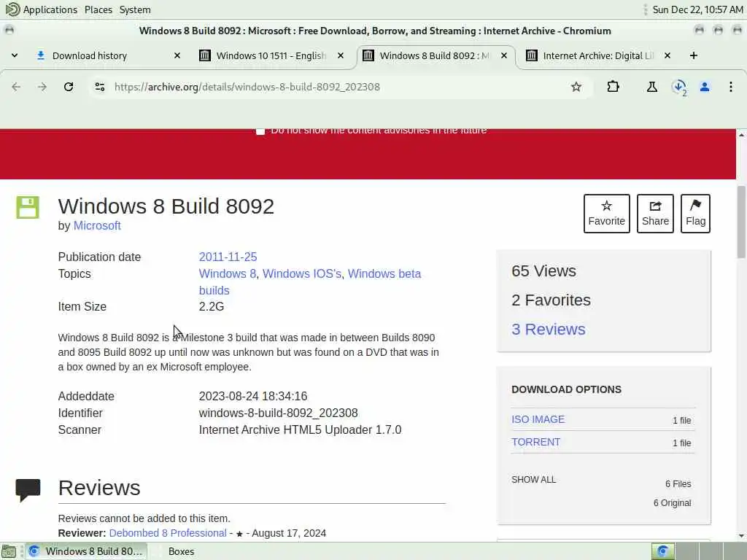Bookmark this page with the star icon
The width and height of the screenshot is (747, 560).
tap(576, 87)
